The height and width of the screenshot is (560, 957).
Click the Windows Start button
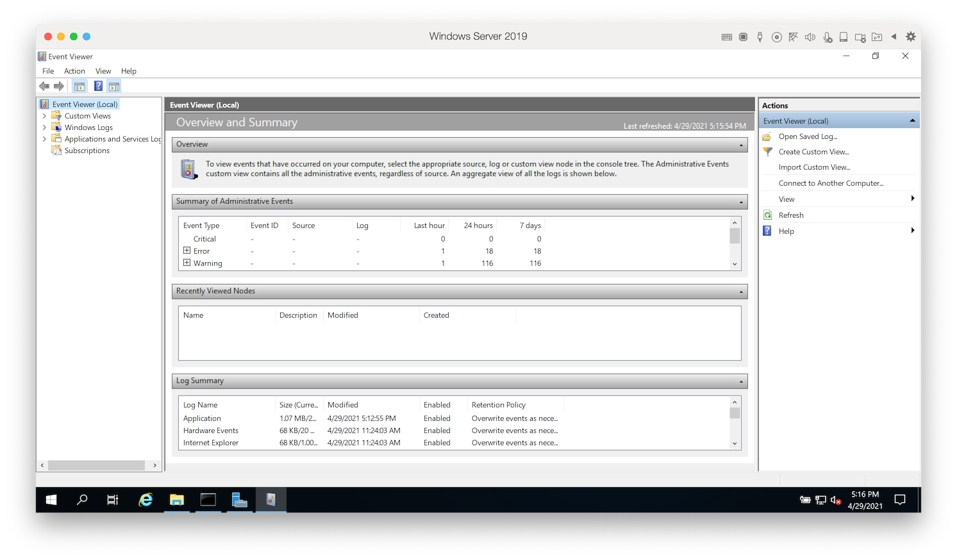click(51, 500)
